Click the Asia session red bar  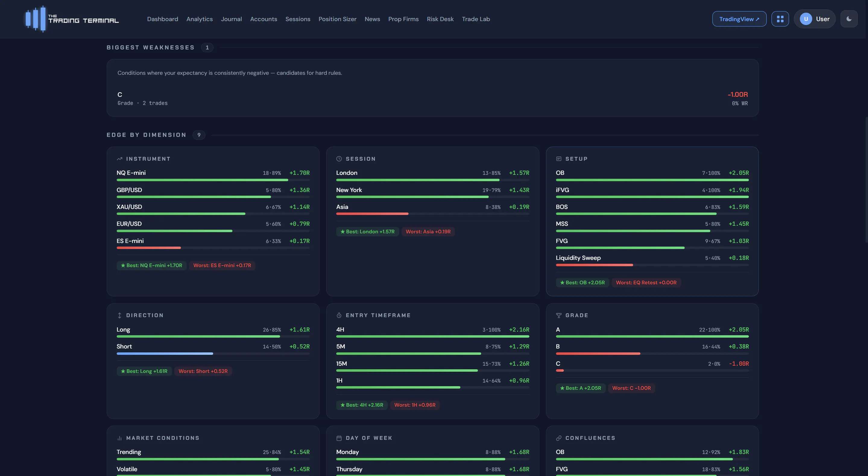372,213
